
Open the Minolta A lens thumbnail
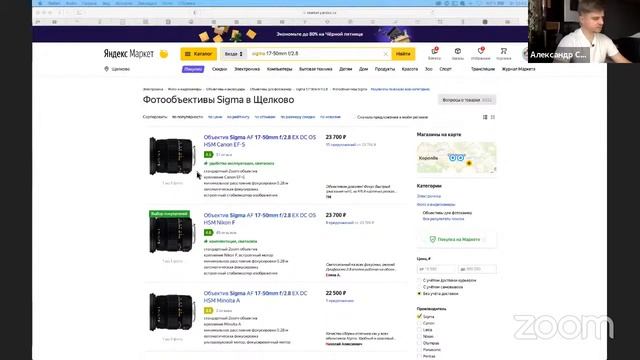pos(172,312)
